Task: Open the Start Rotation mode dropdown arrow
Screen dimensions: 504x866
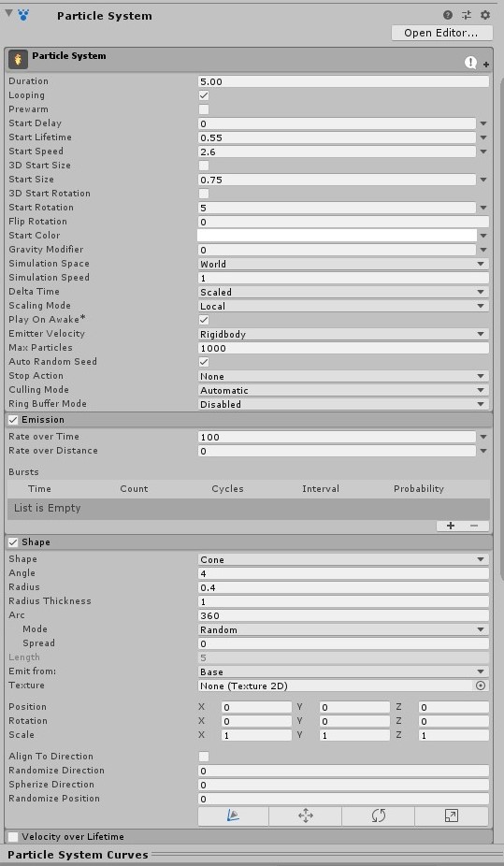Action: (x=483, y=208)
